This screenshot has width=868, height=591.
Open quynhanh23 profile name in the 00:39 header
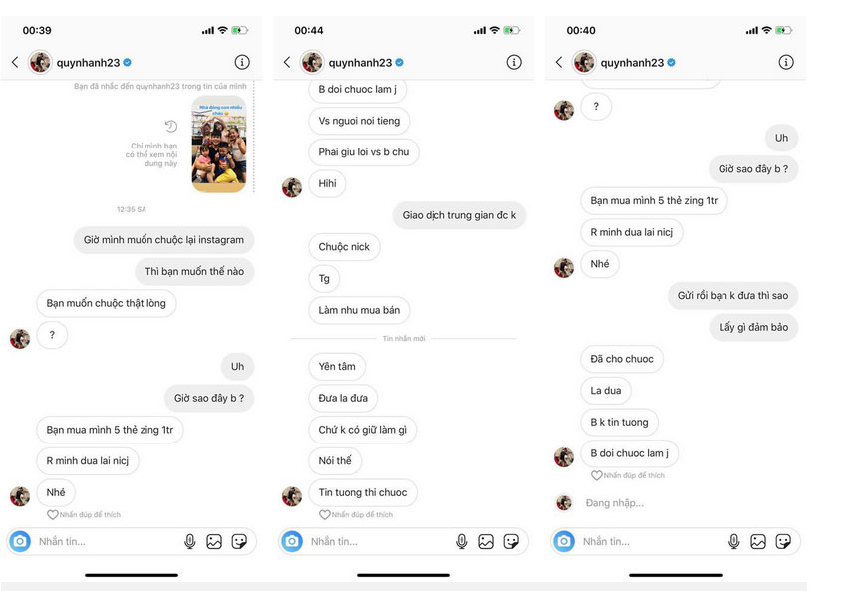[88, 63]
